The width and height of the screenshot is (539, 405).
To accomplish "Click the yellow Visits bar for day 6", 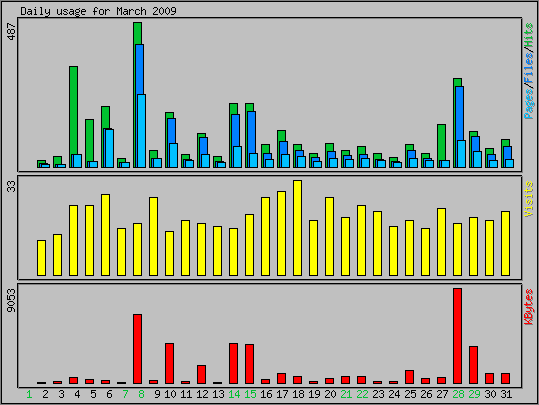I will pos(106,235).
